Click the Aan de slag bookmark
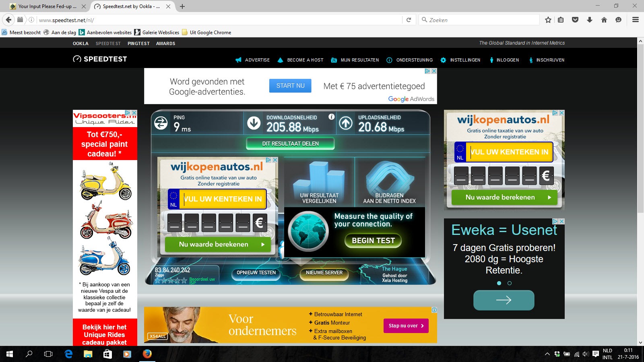644x362 pixels. tap(60, 32)
